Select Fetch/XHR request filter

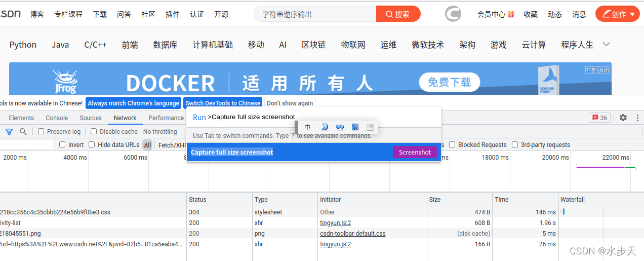click(x=172, y=145)
